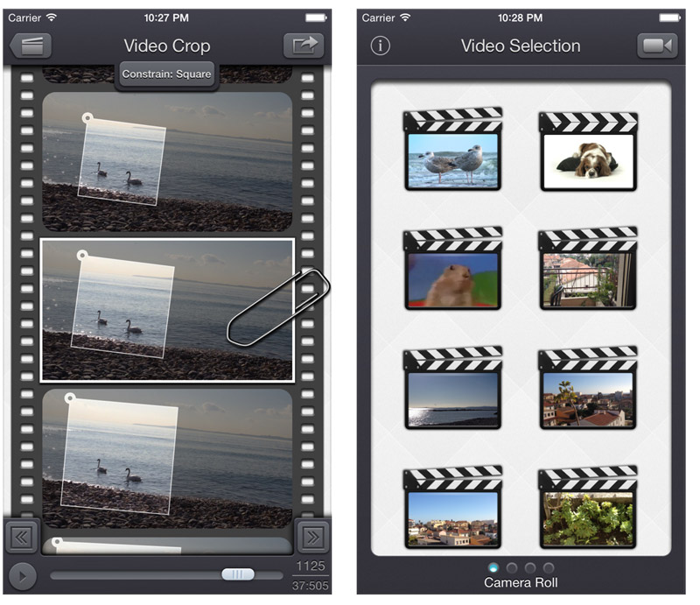Tap the clapperboard back button in Video Crop
Viewport: 700px width, 605px height.
[x=31, y=46]
